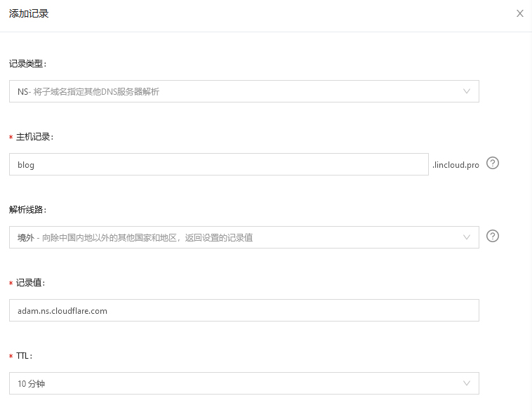Click the 记录类型 label

point(27,63)
